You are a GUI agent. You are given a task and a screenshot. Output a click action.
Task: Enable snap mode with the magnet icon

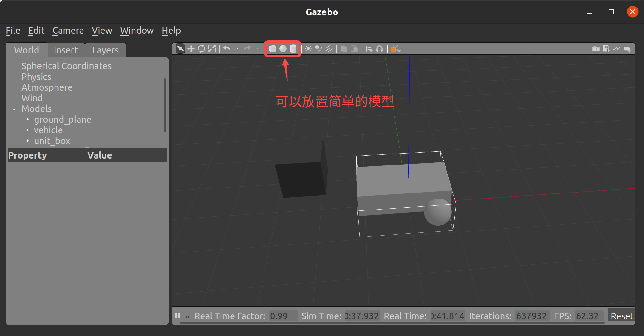380,49
